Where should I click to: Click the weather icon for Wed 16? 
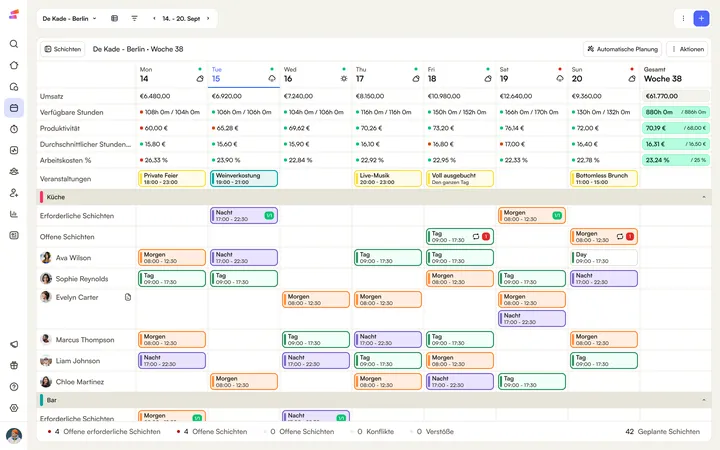(344, 79)
